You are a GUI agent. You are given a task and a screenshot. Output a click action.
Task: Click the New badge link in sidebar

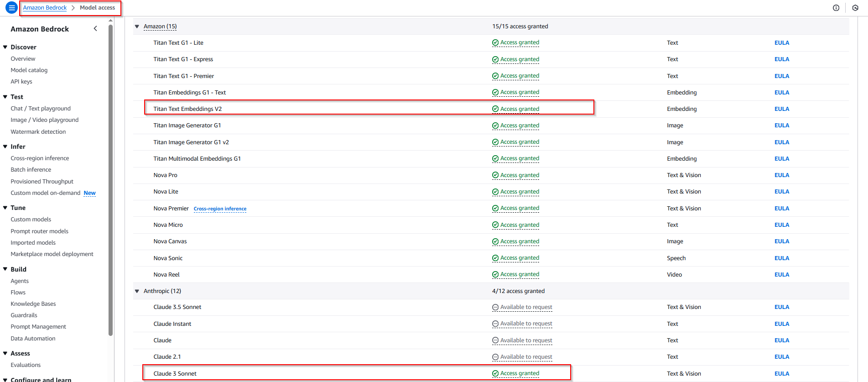pos(90,193)
